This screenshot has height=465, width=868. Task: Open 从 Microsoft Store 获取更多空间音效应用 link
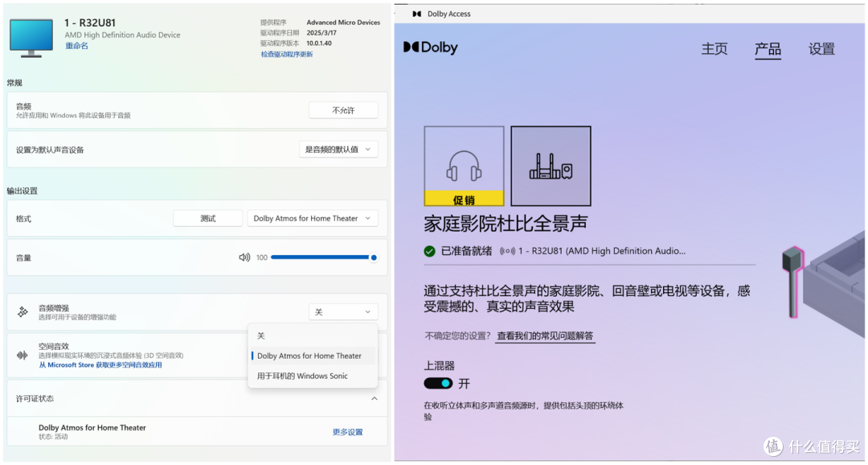pos(100,365)
